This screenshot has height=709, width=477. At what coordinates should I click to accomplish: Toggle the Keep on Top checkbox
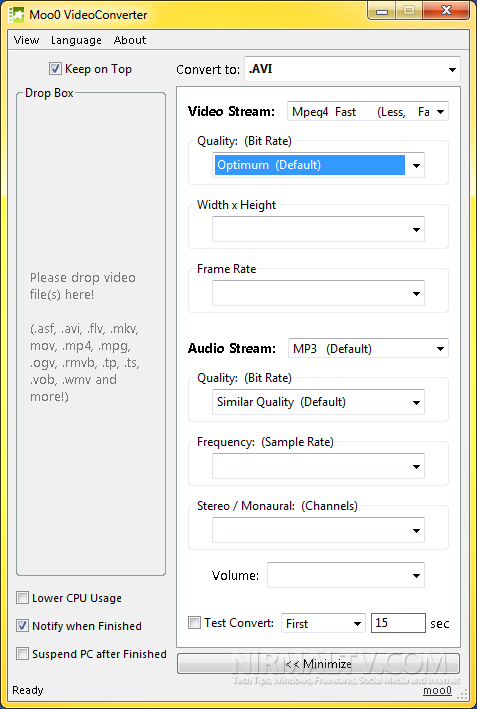click(55, 69)
